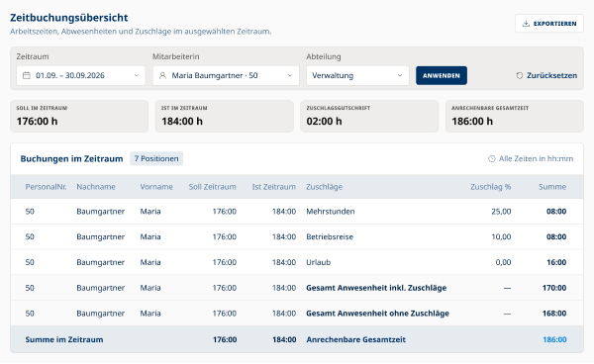Select Gesamt Anwesenheit ohne Zuschläge cell

click(378, 314)
